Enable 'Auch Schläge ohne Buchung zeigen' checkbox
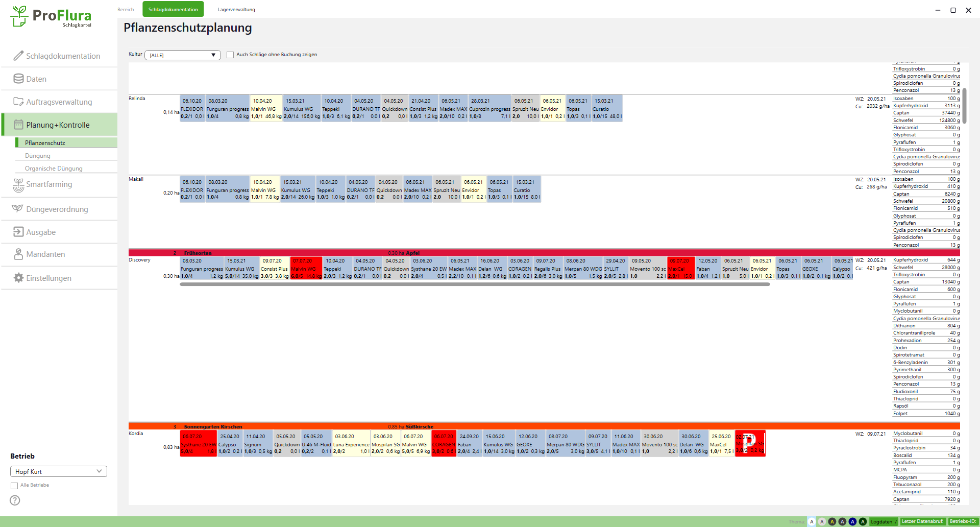This screenshot has height=527, width=980. click(x=230, y=55)
